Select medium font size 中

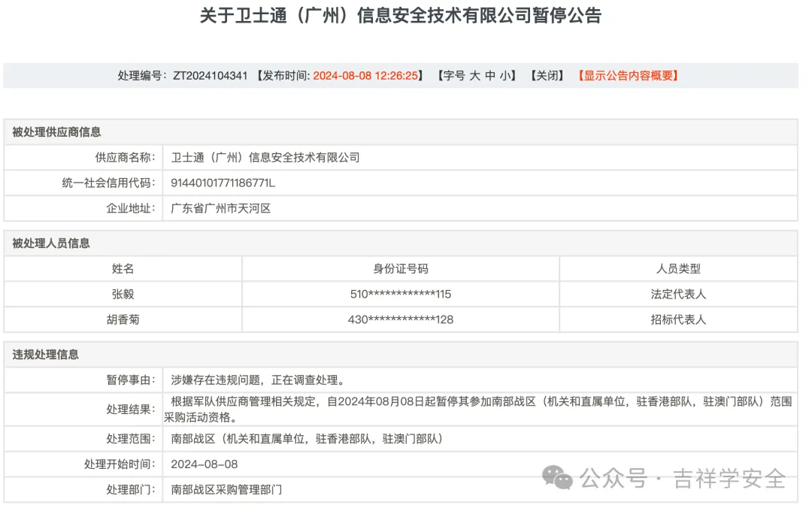point(490,76)
